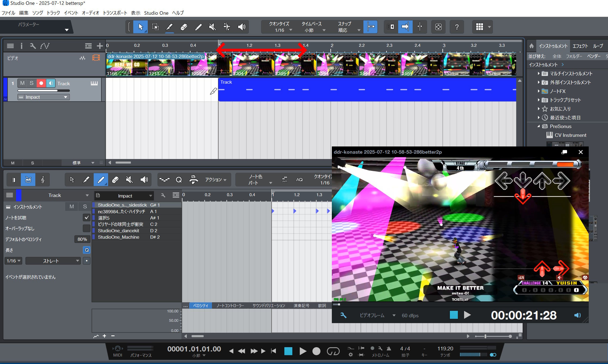Image resolution: width=608 pixels, height=364 pixels.
Task: Open the オーディオ menu
Action: click(90, 13)
